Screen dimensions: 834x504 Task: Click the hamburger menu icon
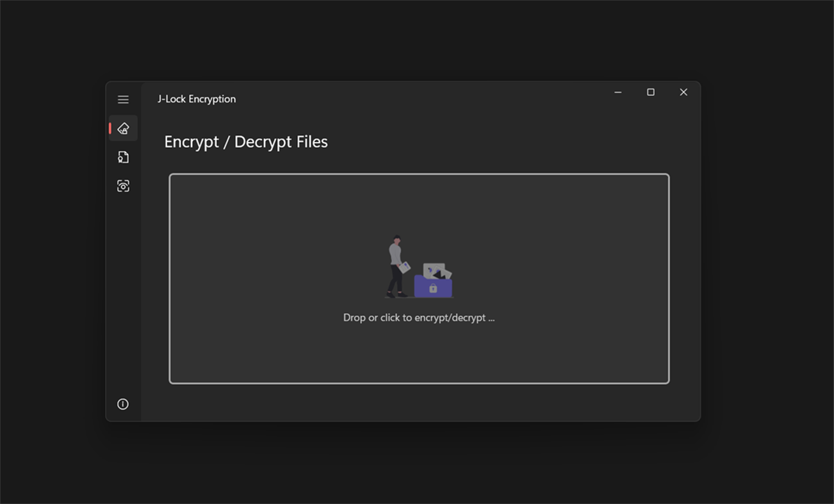tap(123, 99)
